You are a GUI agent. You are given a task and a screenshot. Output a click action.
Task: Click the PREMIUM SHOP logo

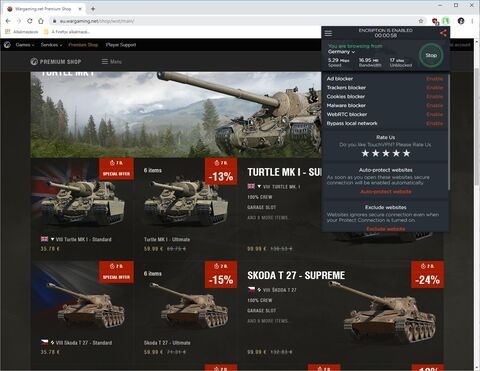56,62
